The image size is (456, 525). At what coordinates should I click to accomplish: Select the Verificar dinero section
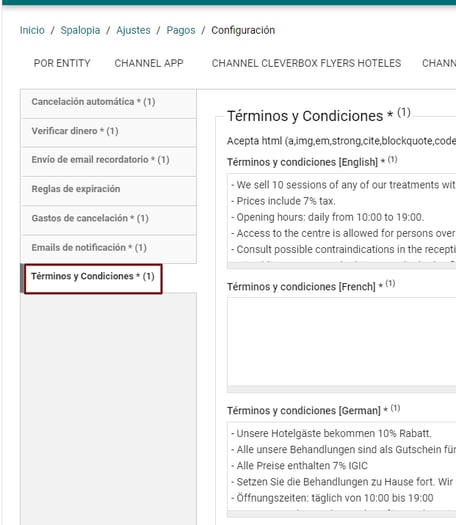[x=108, y=131]
